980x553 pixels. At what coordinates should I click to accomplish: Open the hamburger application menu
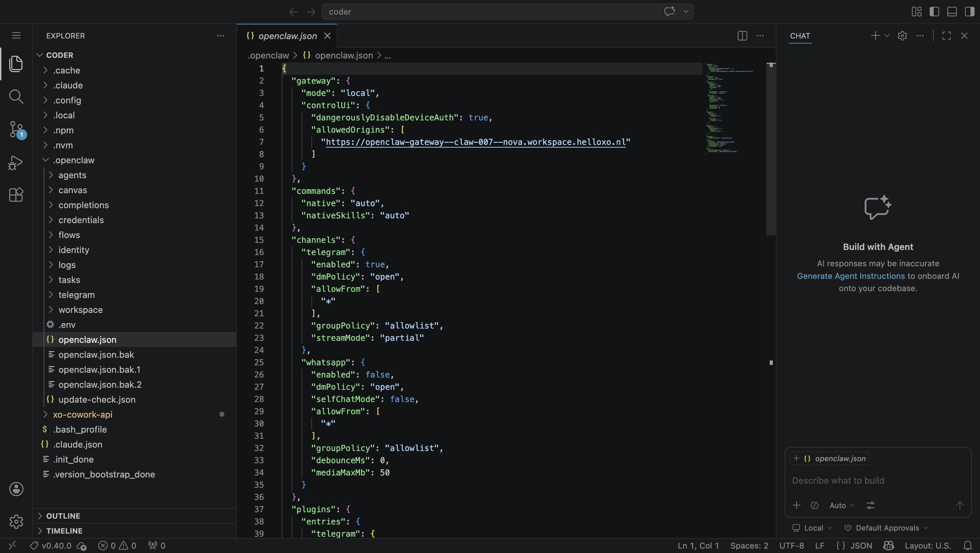pos(16,35)
